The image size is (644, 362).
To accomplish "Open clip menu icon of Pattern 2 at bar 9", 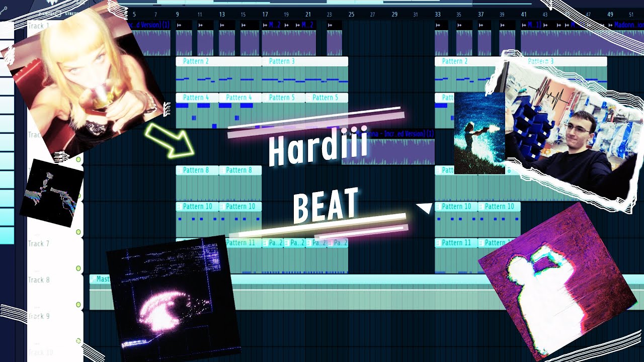I will pyautogui.click(x=179, y=61).
